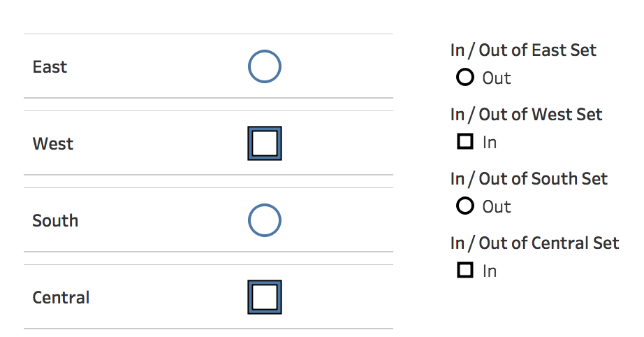Image resolution: width=644 pixels, height=337 pixels.
Task: Click the blue square in the West row
Action: click(x=265, y=143)
